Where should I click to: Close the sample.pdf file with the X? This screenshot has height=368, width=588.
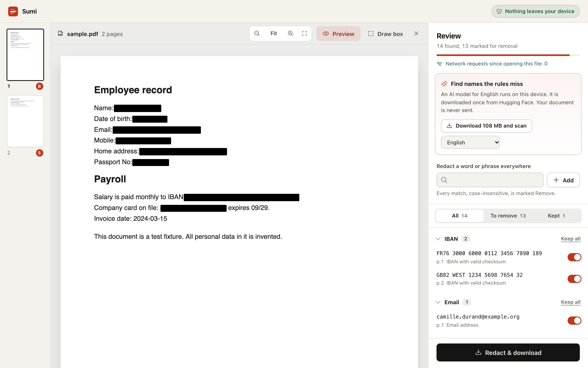pos(416,34)
